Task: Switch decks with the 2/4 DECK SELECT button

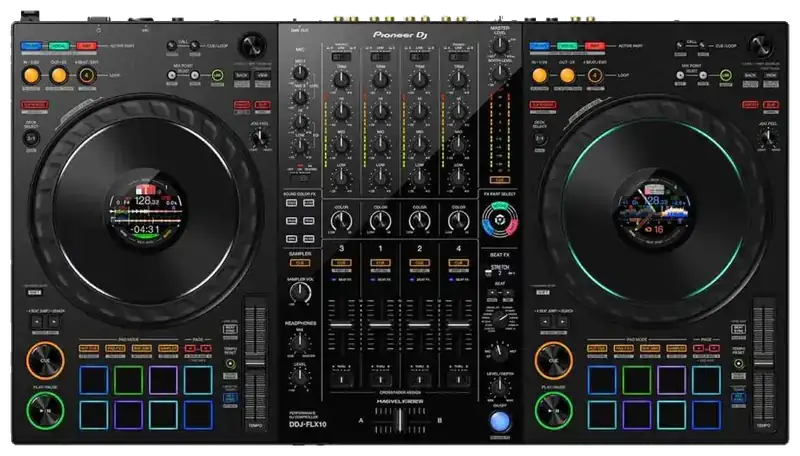Action: click(540, 138)
